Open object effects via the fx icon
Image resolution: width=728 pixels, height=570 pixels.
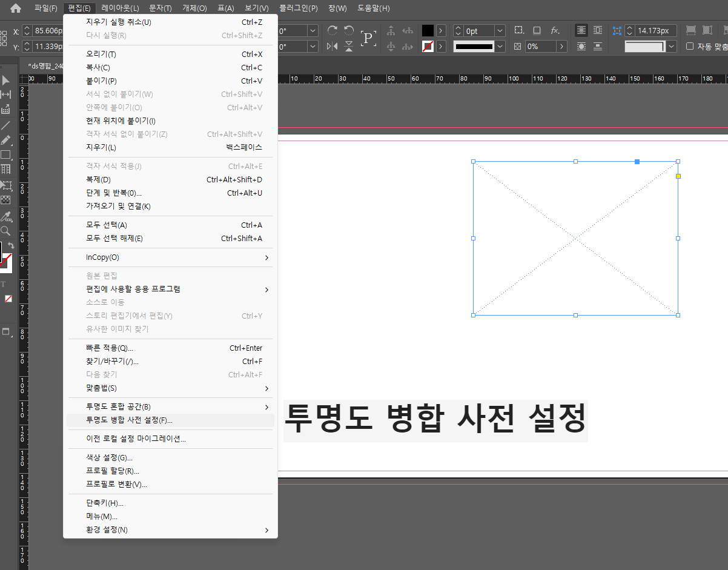[554, 29]
